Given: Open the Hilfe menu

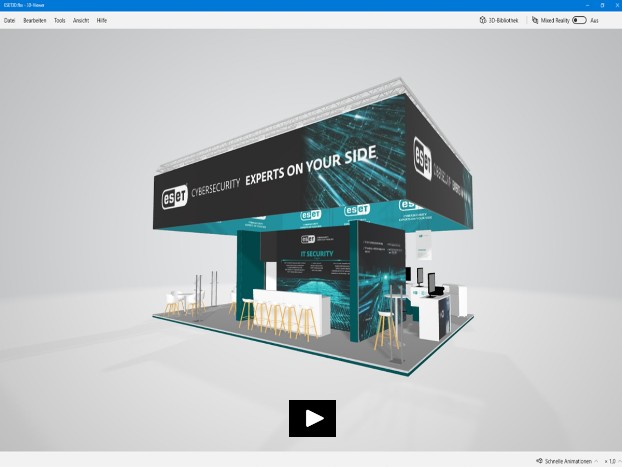Looking at the screenshot, I should pyautogui.click(x=102, y=20).
